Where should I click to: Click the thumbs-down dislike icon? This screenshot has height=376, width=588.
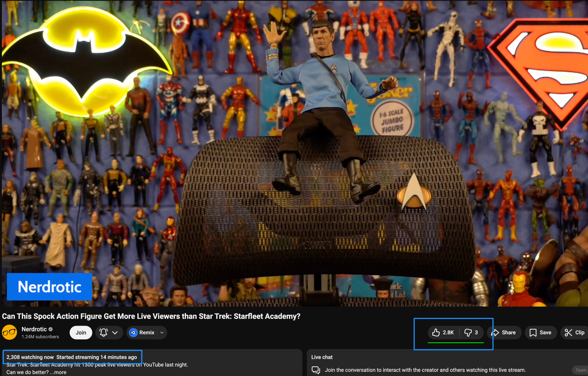(468, 333)
